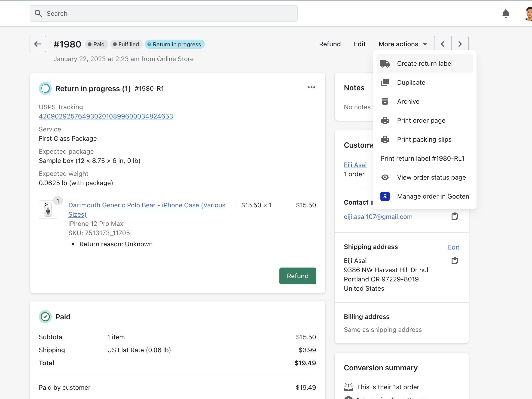This screenshot has width=532, height=399.
Task: Click the product thumbnail image
Action: (x=48, y=209)
